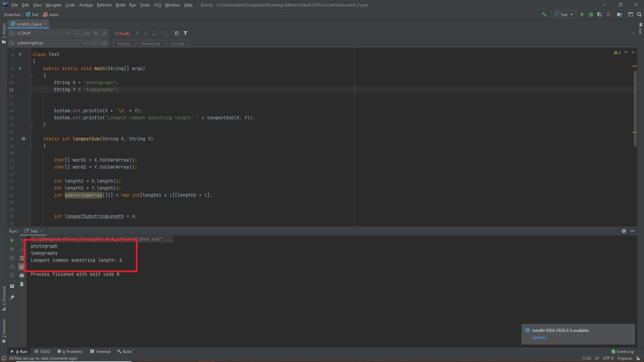The width and height of the screenshot is (644, 362).
Task: Switch to Terminal tool window tab
Action: 100,352
